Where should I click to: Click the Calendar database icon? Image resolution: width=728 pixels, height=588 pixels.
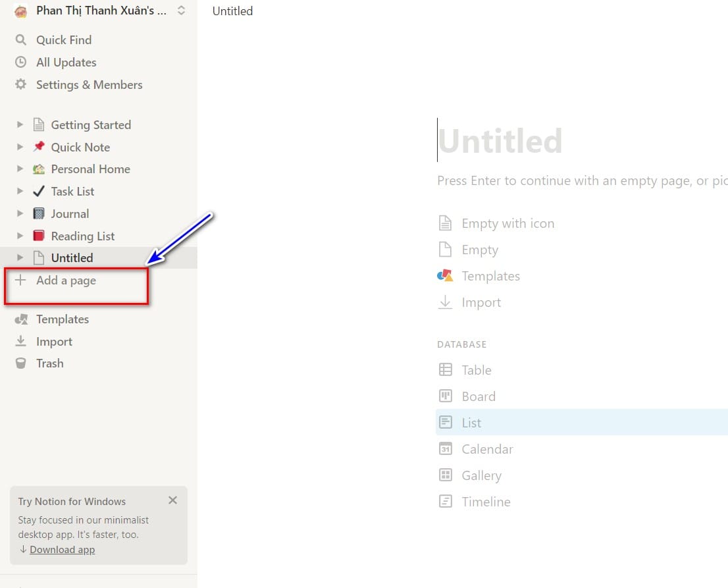click(445, 448)
